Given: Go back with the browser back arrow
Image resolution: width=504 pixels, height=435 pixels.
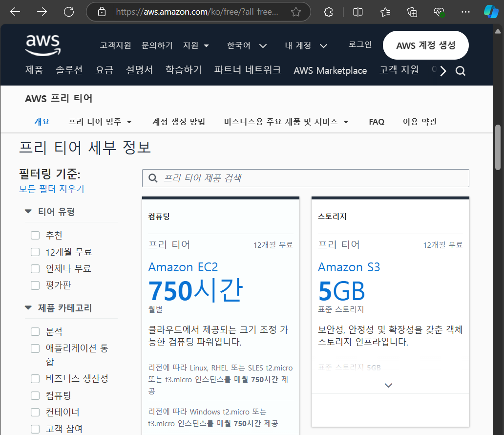Looking at the screenshot, I should pyautogui.click(x=15, y=12).
